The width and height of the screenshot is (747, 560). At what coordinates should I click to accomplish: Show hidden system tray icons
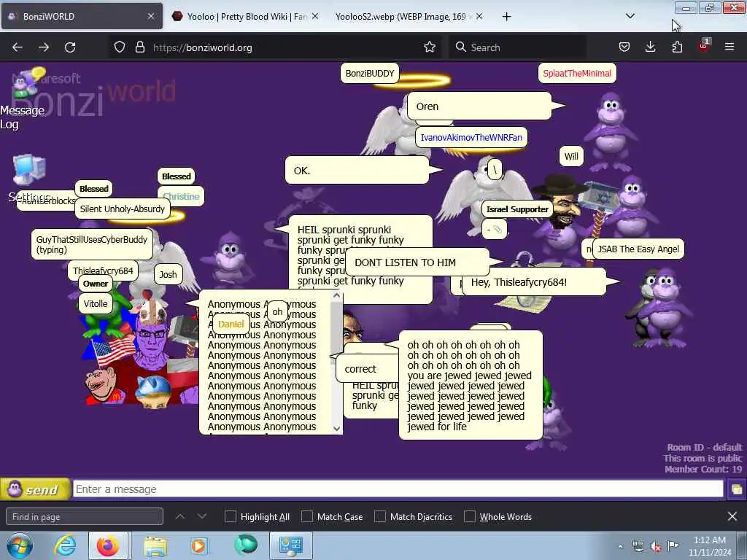click(x=620, y=546)
